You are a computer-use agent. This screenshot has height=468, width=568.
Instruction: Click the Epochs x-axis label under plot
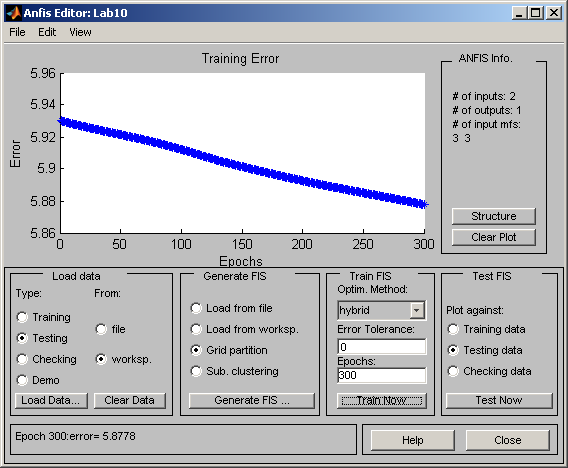241,261
